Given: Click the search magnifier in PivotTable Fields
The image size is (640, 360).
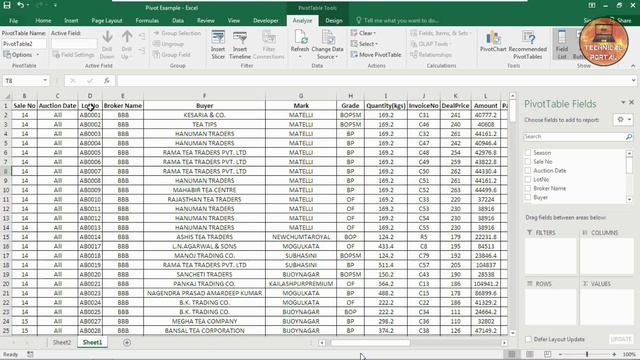Looking at the screenshot, I should click(x=629, y=137).
